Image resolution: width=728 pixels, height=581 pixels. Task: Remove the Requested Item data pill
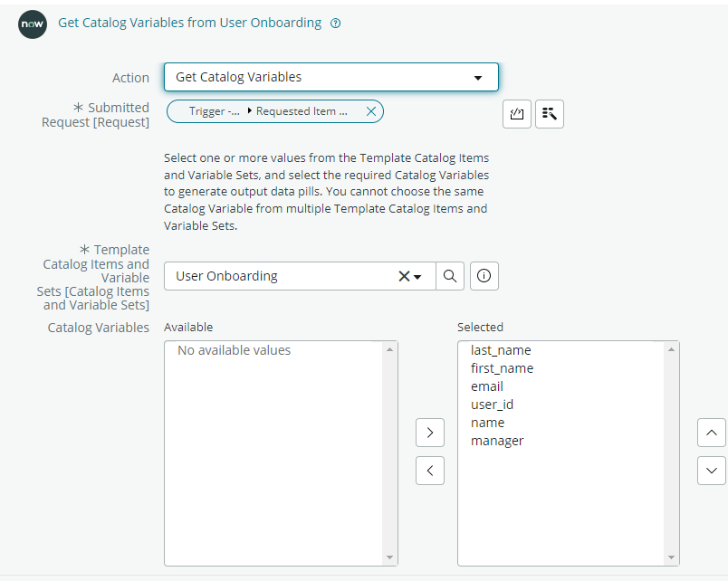[x=371, y=111]
